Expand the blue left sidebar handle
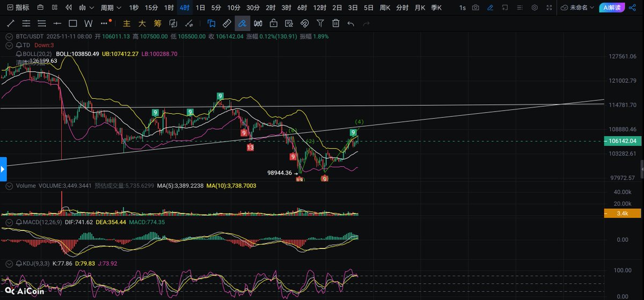 (x=3, y=168)
